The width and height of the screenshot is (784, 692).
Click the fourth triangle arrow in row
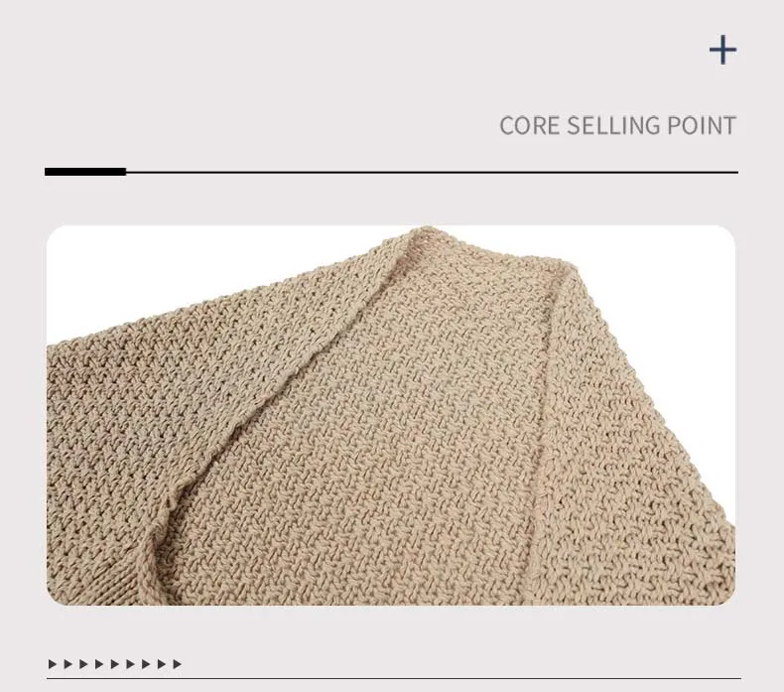click(99, 664)
